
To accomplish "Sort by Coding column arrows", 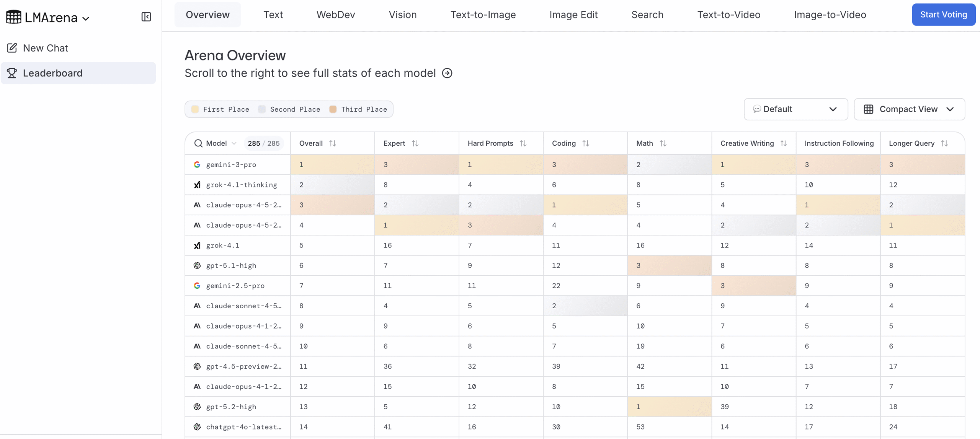I will click(x=585, y=143).
